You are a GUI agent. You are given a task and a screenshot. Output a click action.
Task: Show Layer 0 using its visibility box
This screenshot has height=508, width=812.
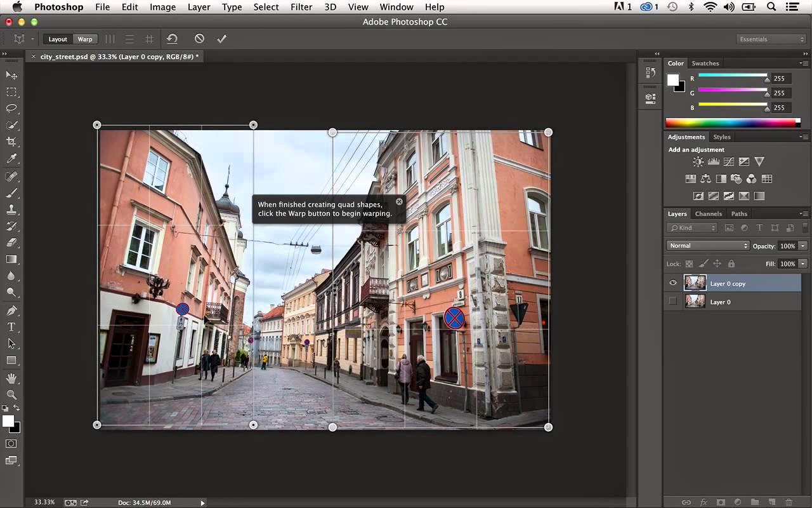point(673,302)
